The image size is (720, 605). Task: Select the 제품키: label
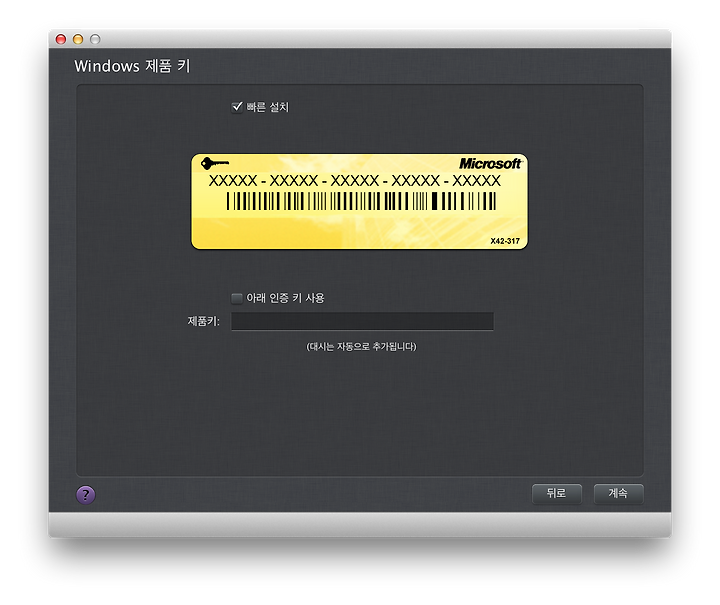click(x=203, y=321)
